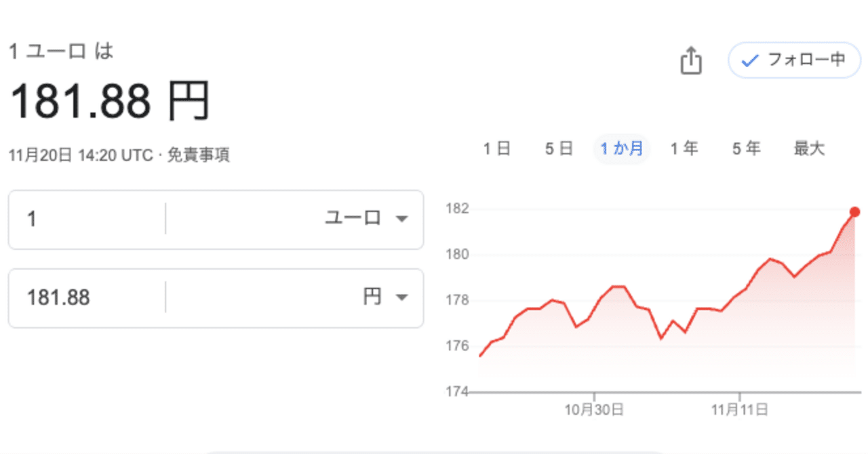Click the red data point on the chart

(854, 212)
